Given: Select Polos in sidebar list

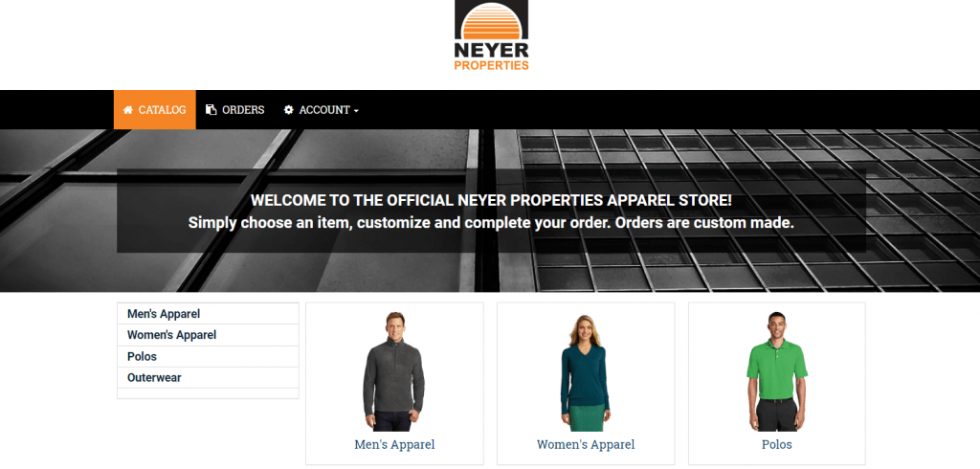Looking at the screenshot, I should tap(208, 356).
